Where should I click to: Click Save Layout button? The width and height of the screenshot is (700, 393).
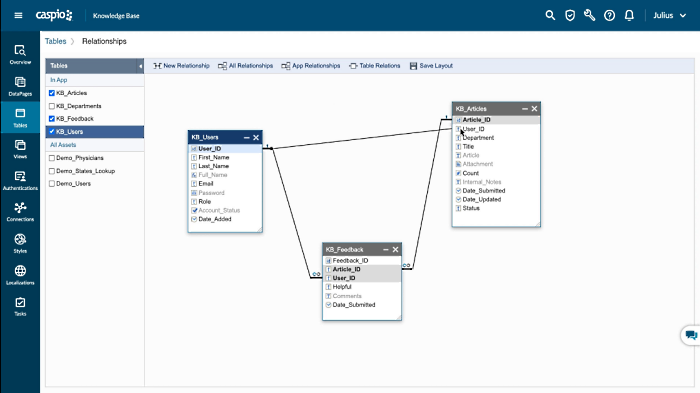click(x=431, y=66)
